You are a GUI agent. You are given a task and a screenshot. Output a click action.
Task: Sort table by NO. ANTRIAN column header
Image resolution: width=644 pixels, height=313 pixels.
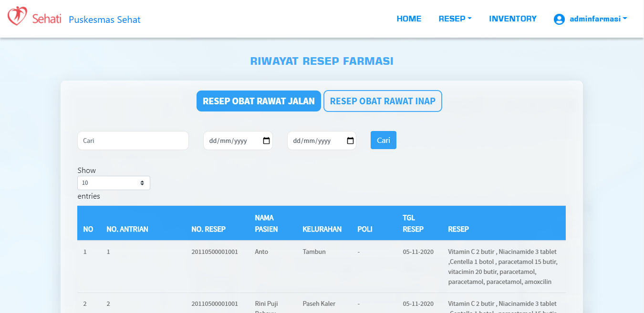(x=127, y=229)
